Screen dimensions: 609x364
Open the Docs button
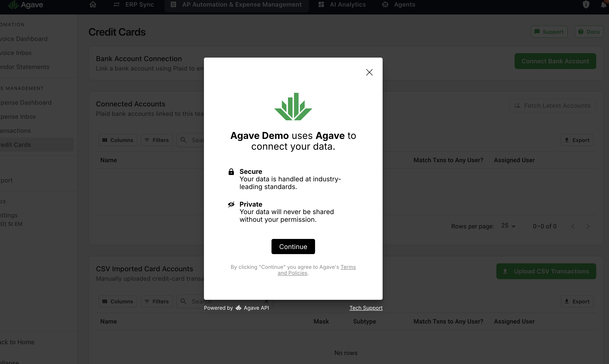[x=589, y=32]
